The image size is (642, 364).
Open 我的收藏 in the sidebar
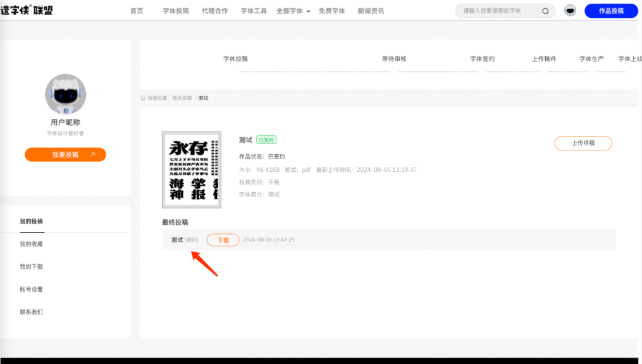click(x=32, y=244)
